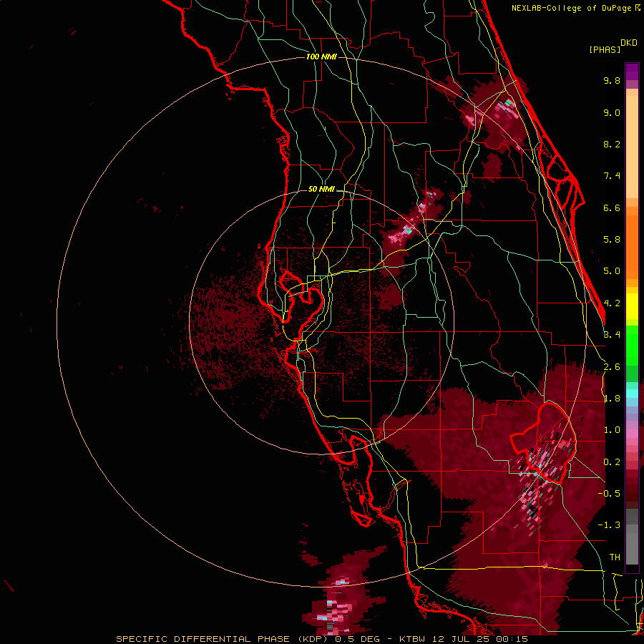This screenshot has height=644, width=644.
Task: Select the 5.8 scale value
Action: pyautogui.click(x=612, y=240)
